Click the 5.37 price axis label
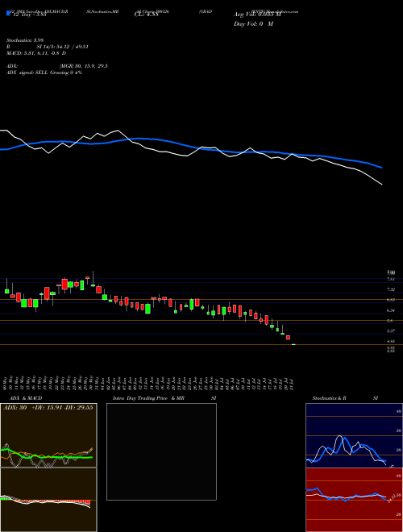Screen dimensions: 403x532 pos(391,330)
